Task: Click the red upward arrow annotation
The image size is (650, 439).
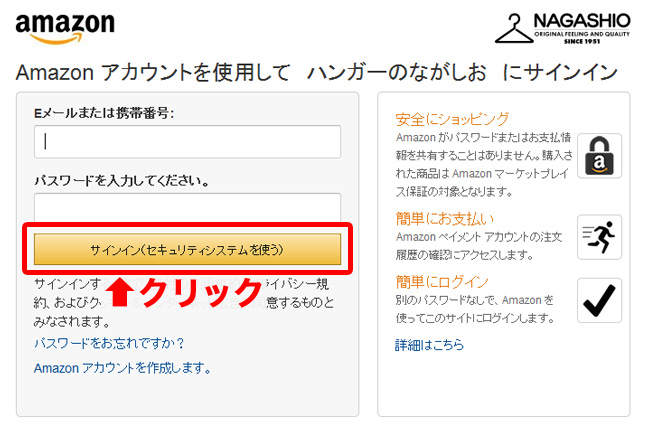Action: pos(120,292)
